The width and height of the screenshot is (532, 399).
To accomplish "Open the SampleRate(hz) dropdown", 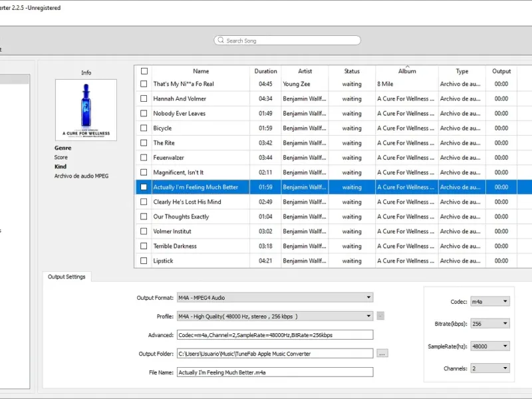I will (x=489, y=346).
